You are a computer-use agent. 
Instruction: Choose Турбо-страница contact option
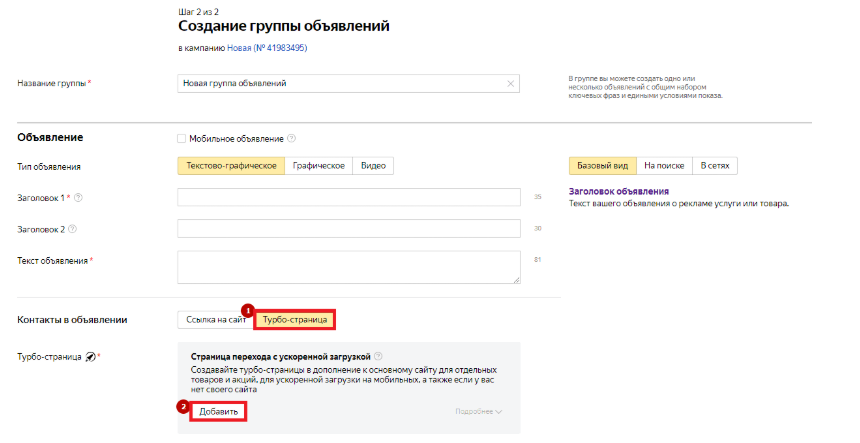pos(295,320)
